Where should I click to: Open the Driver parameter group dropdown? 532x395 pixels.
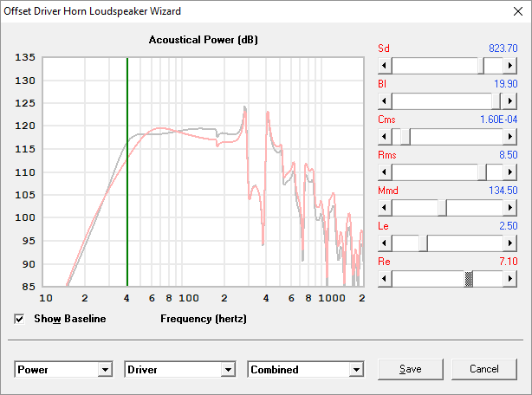(x=228, y=370)
